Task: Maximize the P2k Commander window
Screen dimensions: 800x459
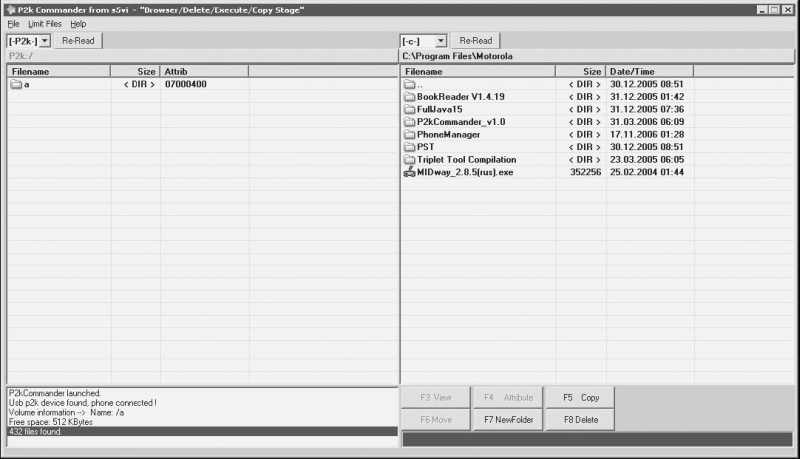Action: tap(774, 10)
